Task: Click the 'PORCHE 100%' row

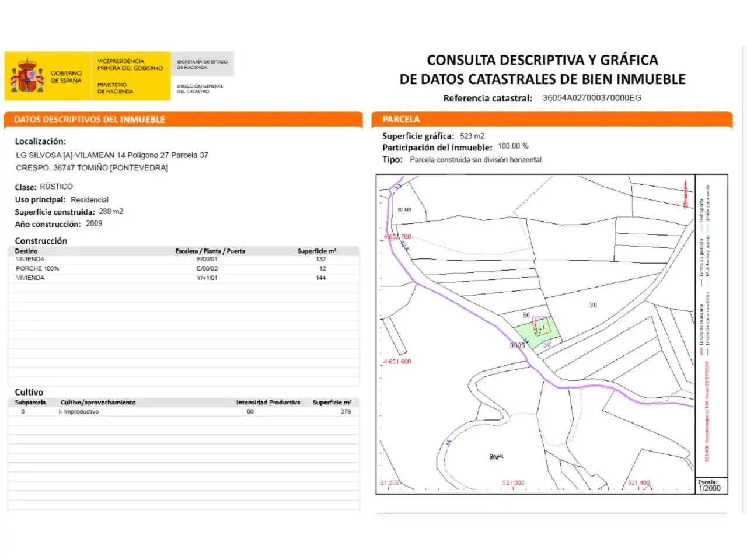Action: (x=184, y=268)
